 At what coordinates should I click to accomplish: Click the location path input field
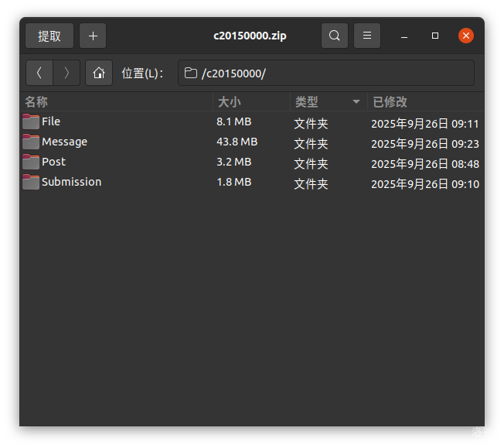(x=325, y=73)
